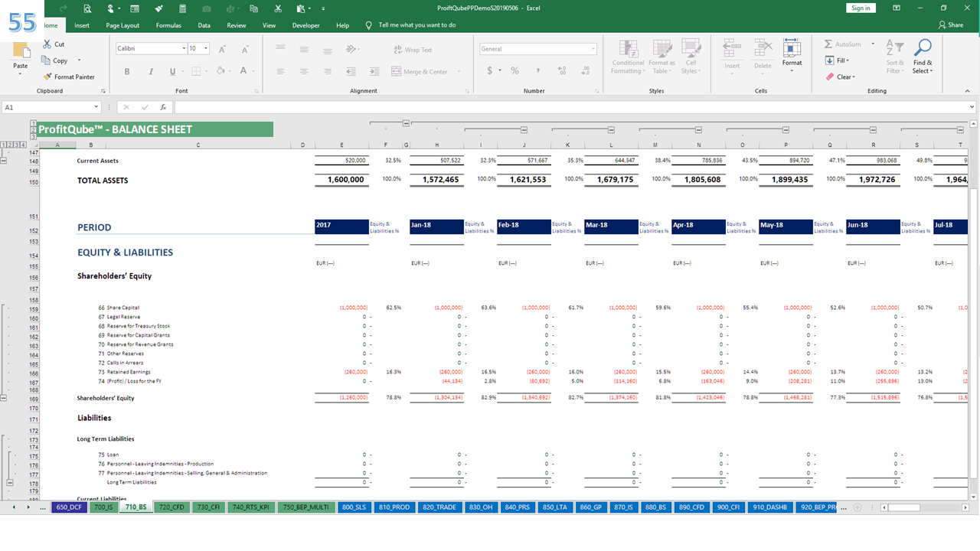Click the Paste clipboard icon
Screen dimensions: 980x551
coord(21,51)
